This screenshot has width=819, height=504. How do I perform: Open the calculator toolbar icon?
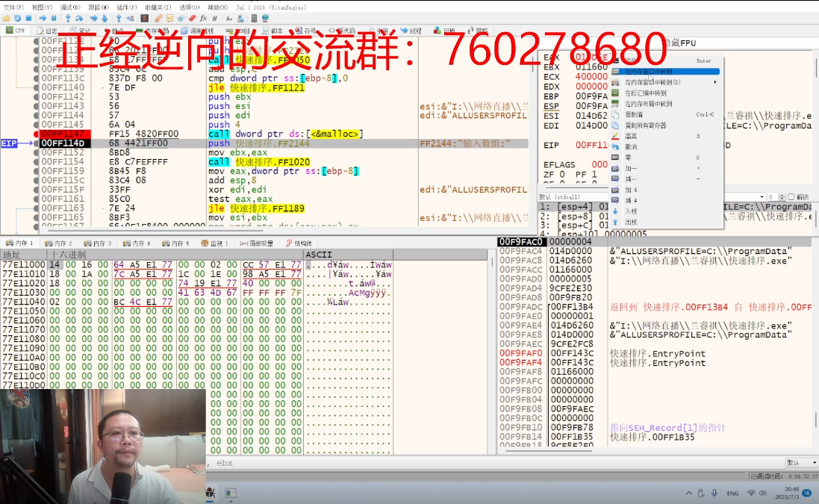(x=255, y=18)
